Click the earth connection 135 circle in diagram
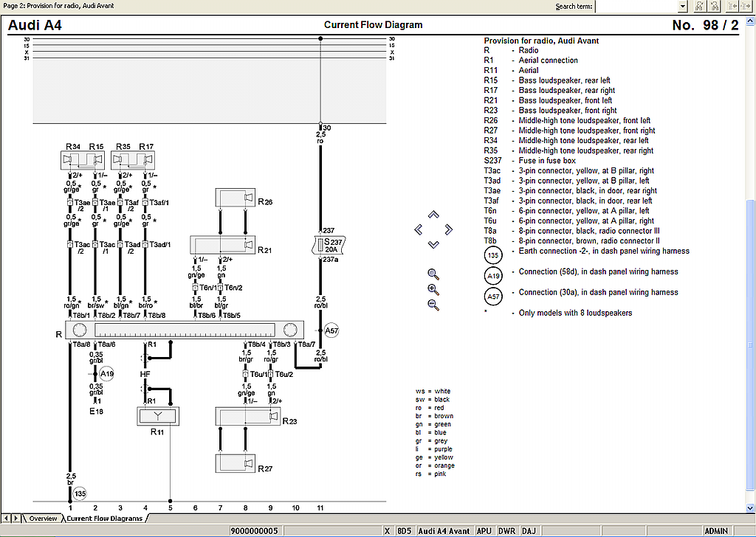Viewport: 756px width, 537px height. tap(80, 493)
